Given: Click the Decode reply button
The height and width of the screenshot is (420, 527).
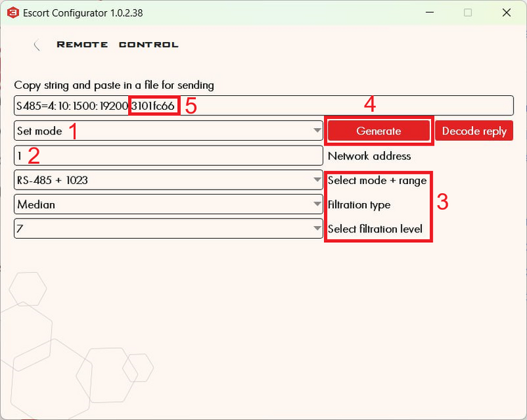Looking at the screenshot, I should [474, 131].
